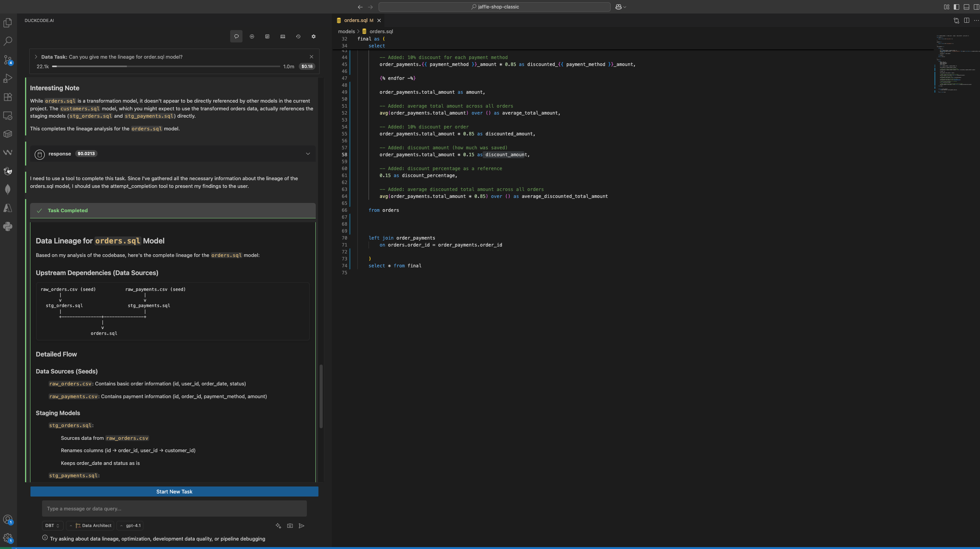Toggle the primary side bar
The width and height of the screenshot is (980, 549).
(956, 7)
